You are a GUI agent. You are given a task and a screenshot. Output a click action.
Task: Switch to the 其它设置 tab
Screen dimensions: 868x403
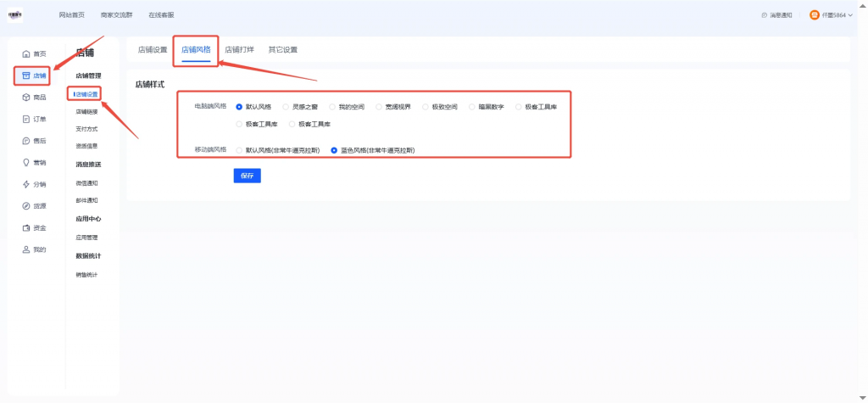click(x=283, y=50)
